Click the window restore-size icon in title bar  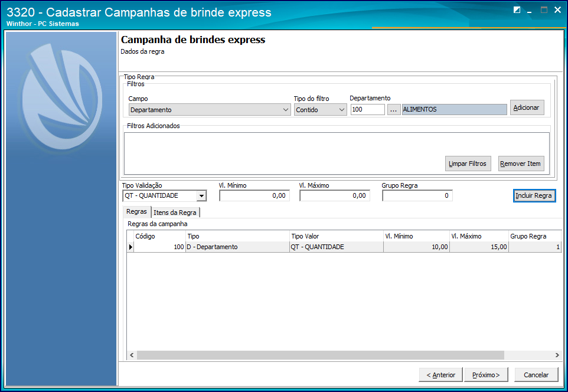coord(517,10)
